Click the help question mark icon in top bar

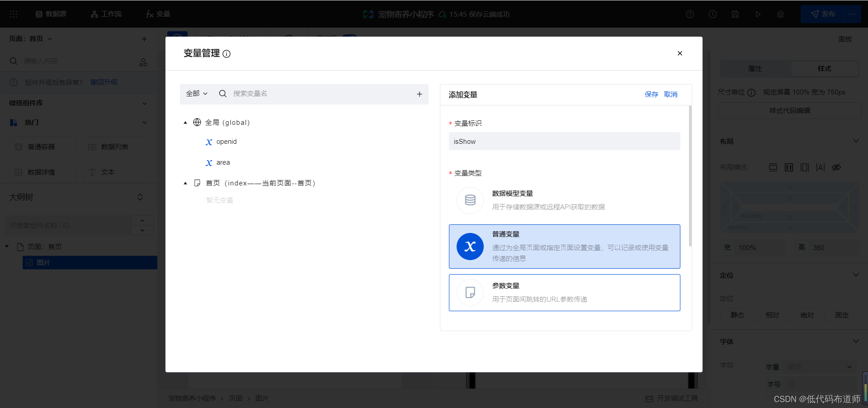[690, 14]
